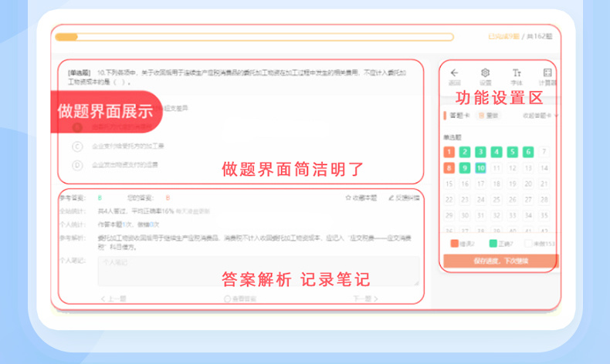The width and height of the screenshot is (610, 364).
Task: Select current question 10 cell
Action: [x=480, y=168]
